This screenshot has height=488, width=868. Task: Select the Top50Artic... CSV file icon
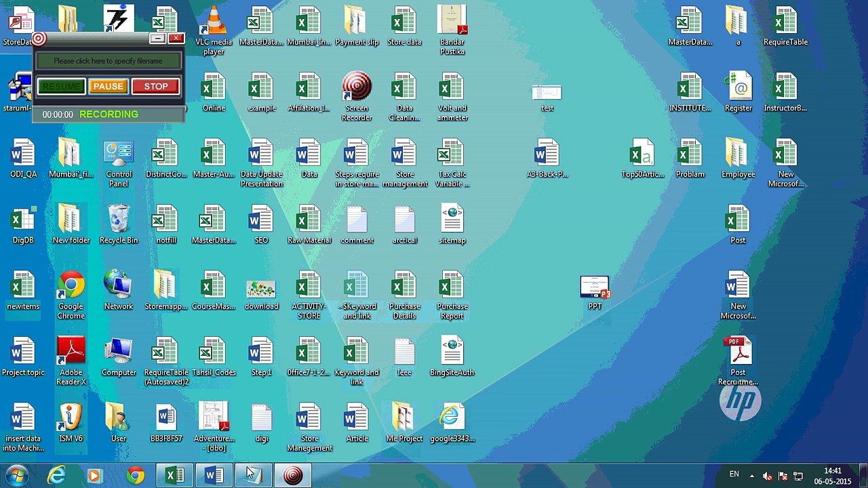(x=642, y=159)
